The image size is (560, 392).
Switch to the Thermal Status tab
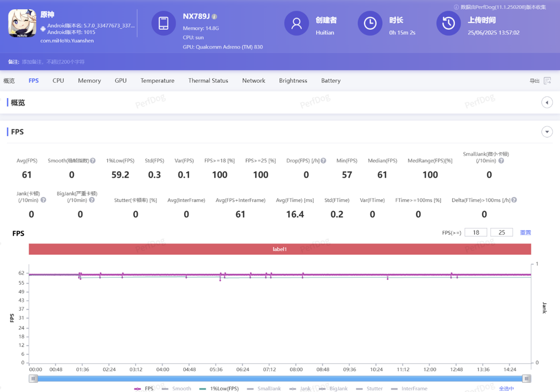[208, 81]
